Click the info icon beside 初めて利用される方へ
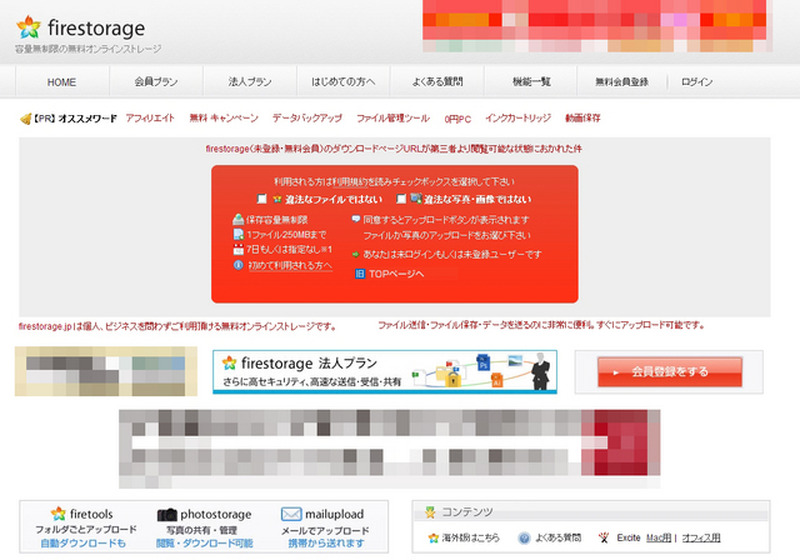The height and width of the screenshot is (560, 800). coord(238,265)
